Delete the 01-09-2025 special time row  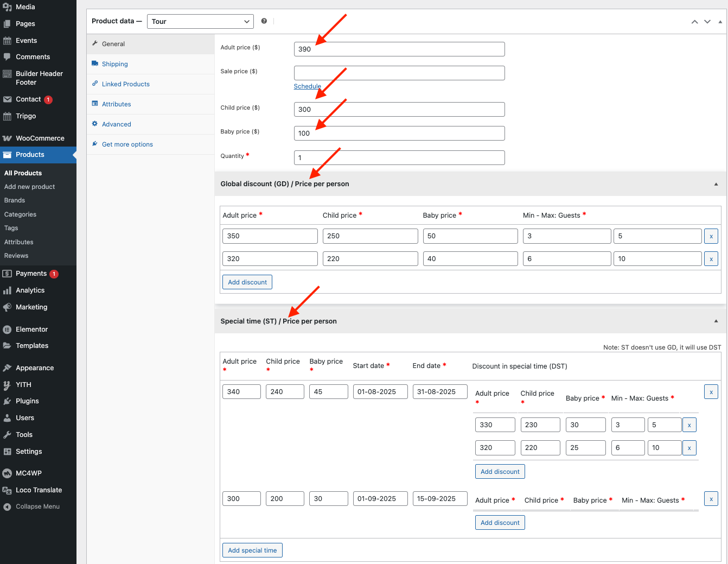[x=711, y=499]
